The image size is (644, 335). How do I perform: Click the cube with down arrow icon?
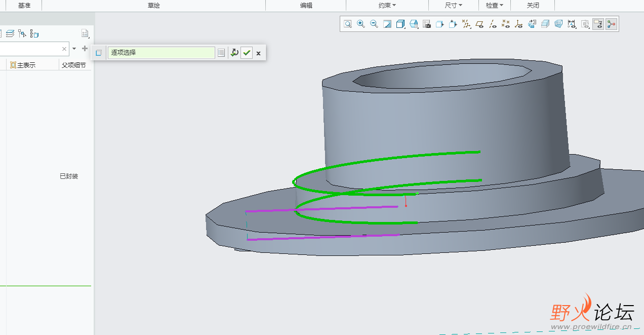click(x=453, y=24)
